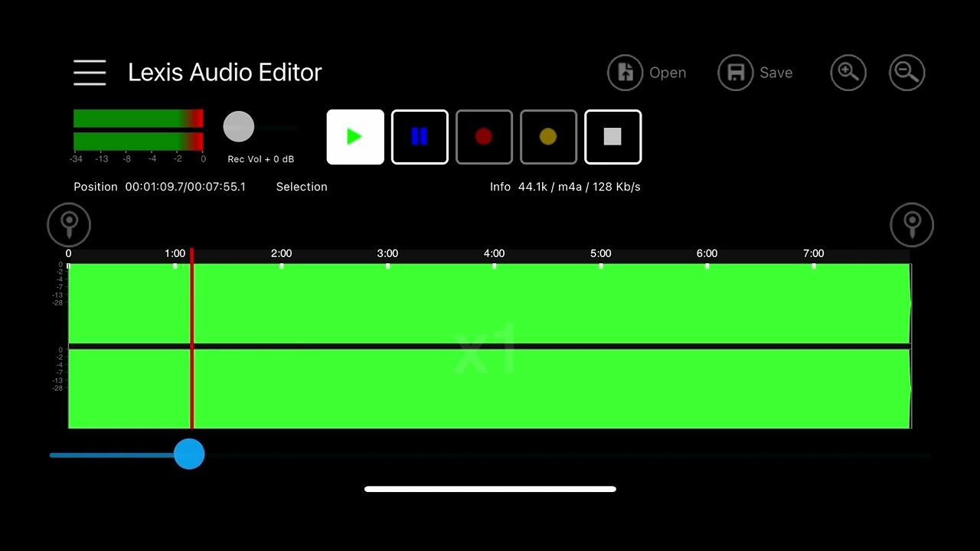
Task: Zoom in on the waveform
Action: 848,73
